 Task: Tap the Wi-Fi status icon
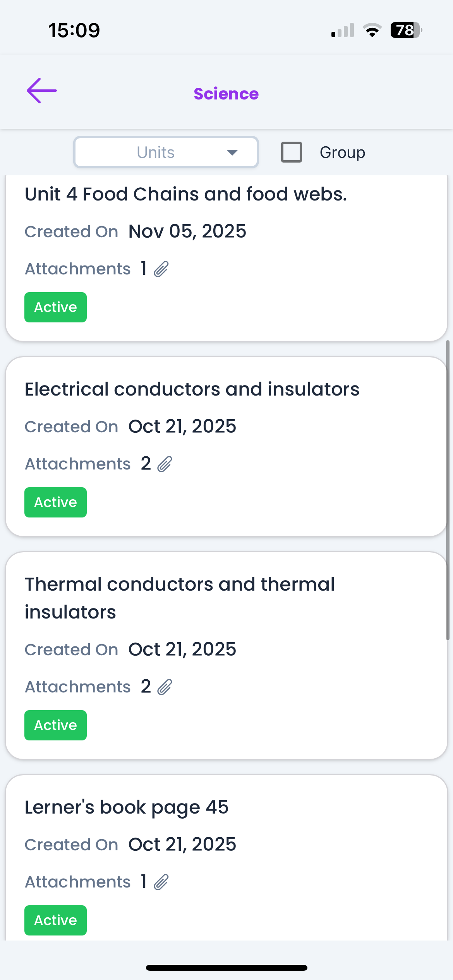pos(372,30)
